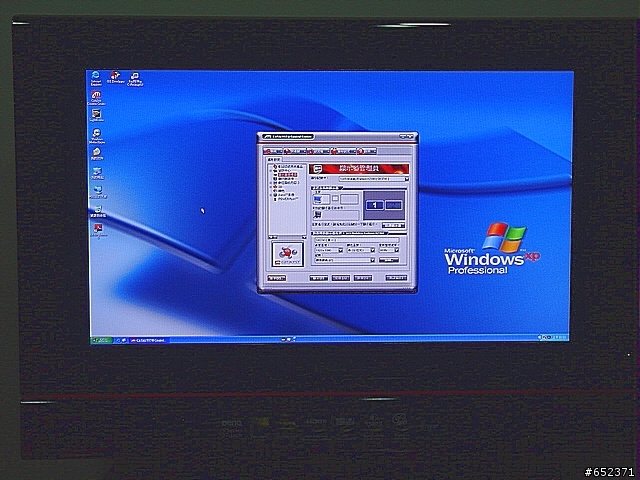640x480 pixels.
Task: Click the Force button beside rotation dropdown
Action: (389, 260)
